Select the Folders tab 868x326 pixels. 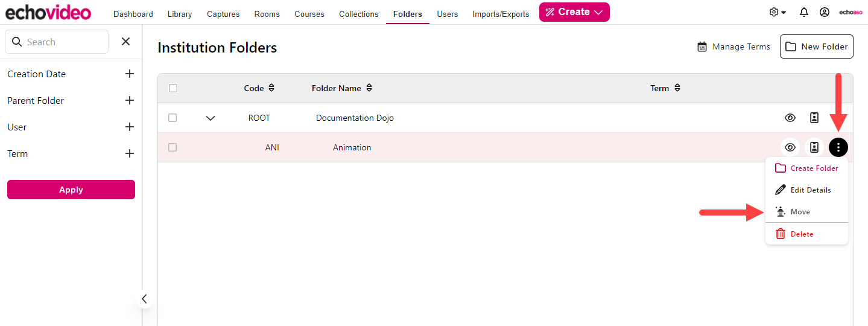pyautogui.click(x=408, y=14)
